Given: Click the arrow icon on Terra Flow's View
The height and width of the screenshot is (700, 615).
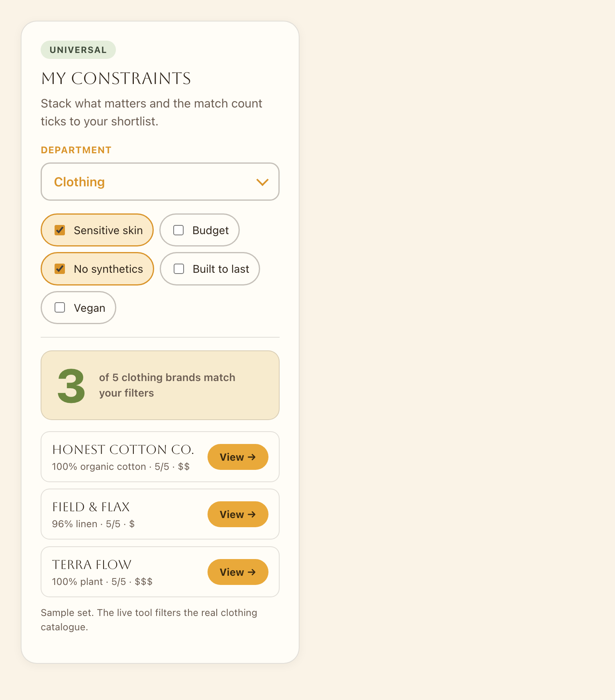Looking at the screenshot, I should 251,572.
